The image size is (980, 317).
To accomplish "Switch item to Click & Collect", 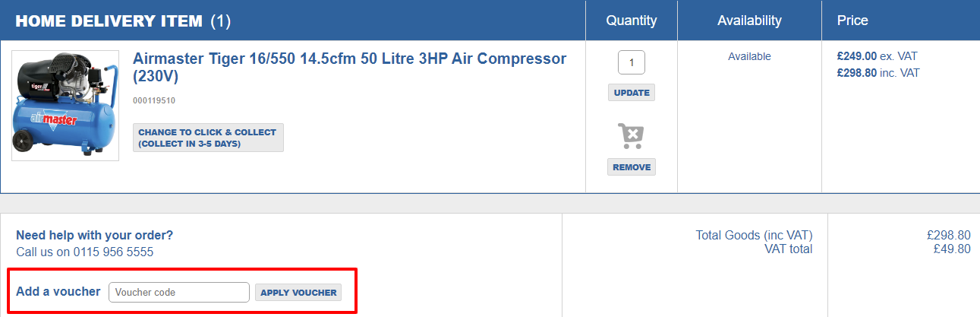I will [x=208, y=138].
